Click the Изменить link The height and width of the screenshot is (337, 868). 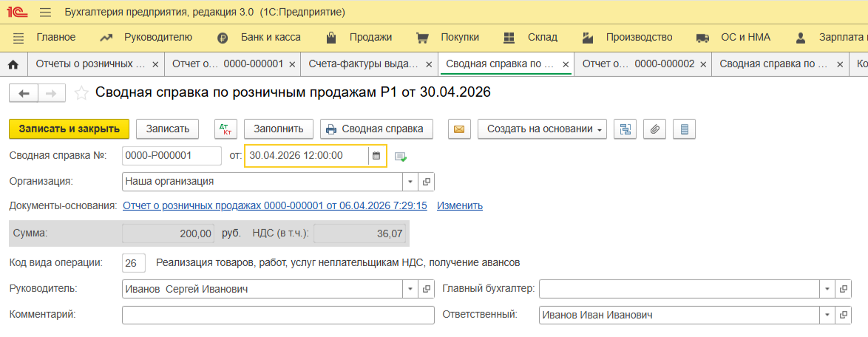[459, 205]
